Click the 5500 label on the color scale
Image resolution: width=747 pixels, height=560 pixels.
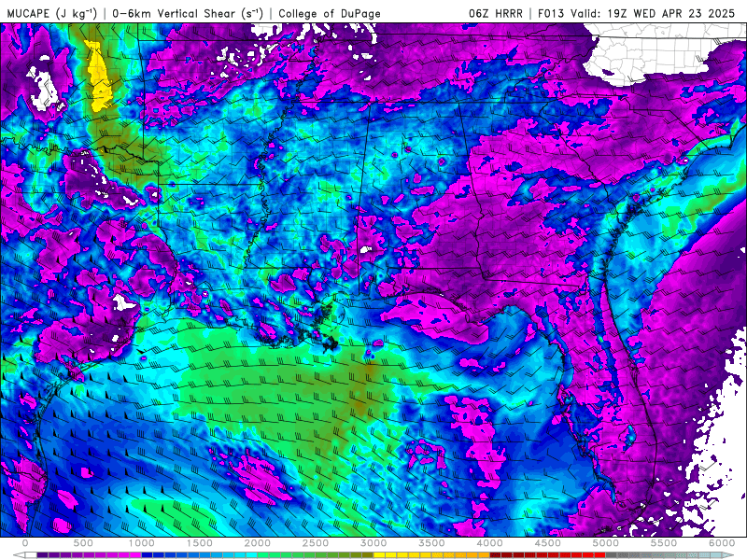[x=664, y=543]
